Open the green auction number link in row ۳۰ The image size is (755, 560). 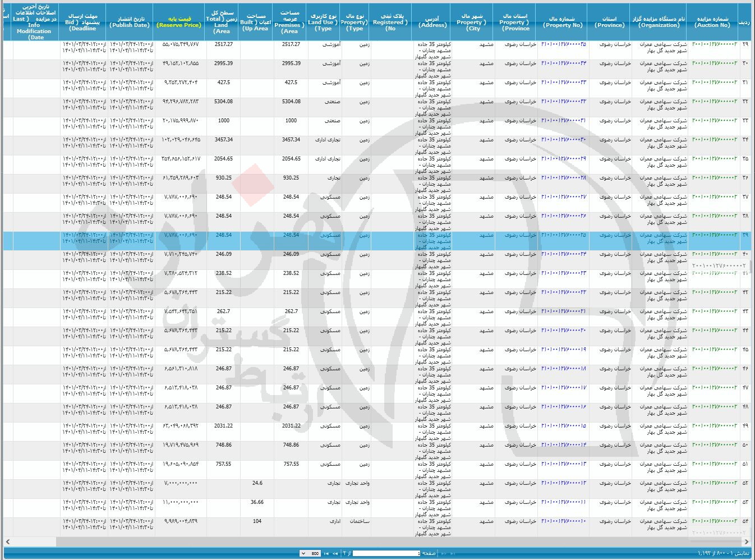(x=715, y=63)
